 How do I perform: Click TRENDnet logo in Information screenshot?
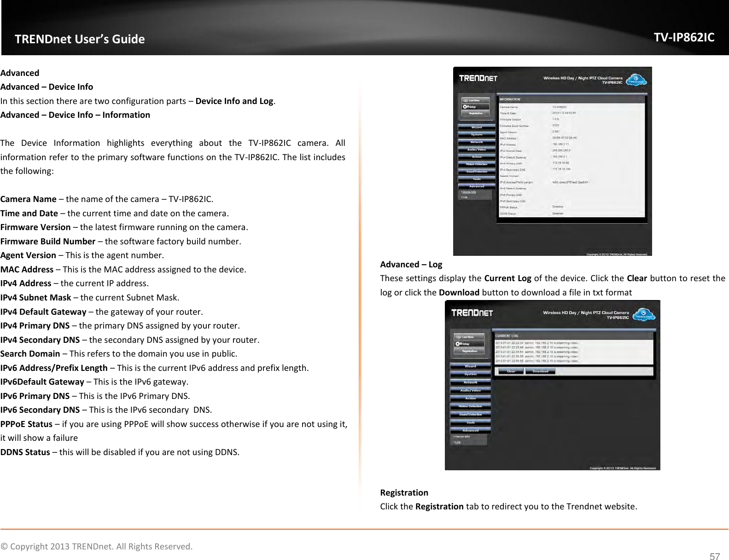[478, 78]
